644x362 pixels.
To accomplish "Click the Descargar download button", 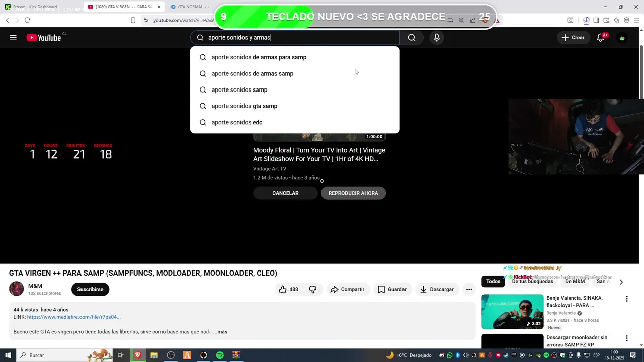I will (437, 289).
